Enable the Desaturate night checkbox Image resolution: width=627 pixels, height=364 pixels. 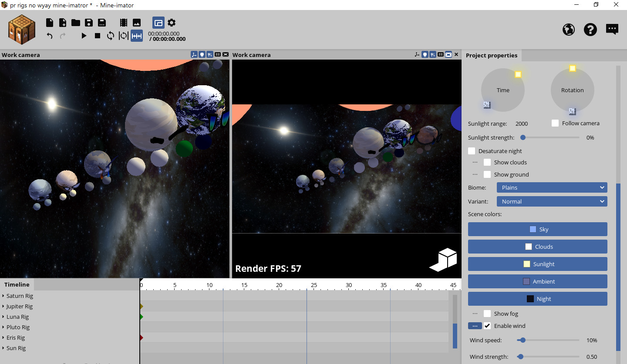click(472, 150)
